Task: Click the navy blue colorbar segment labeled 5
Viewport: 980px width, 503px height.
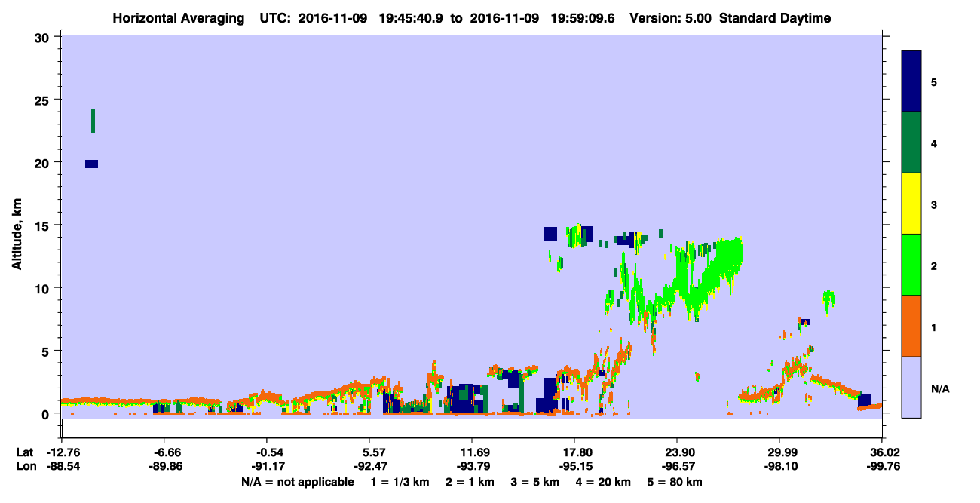Action: 911,81
